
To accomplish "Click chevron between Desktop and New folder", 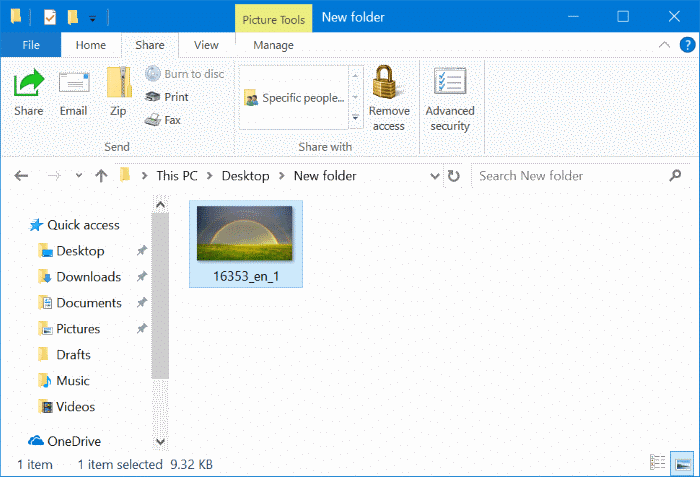I will coord(282,176).
